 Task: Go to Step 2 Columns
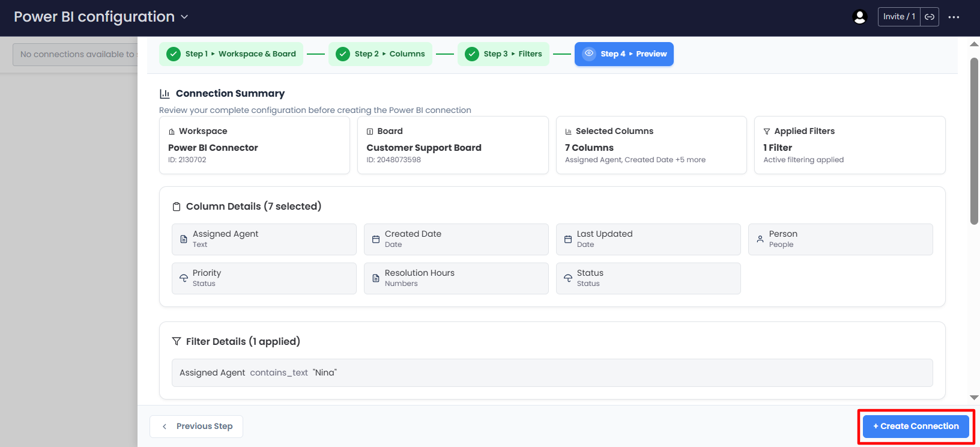(380, 54)
